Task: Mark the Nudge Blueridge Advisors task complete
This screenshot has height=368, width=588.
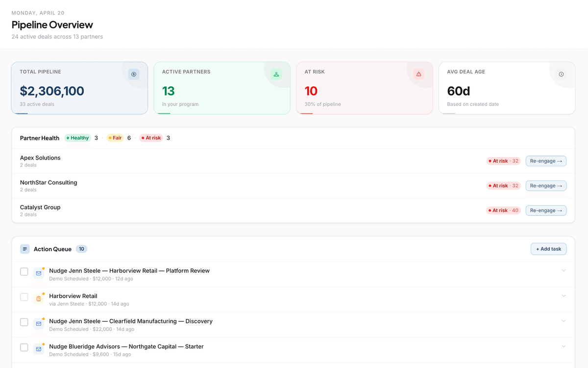Action: [x=24, y=347]
